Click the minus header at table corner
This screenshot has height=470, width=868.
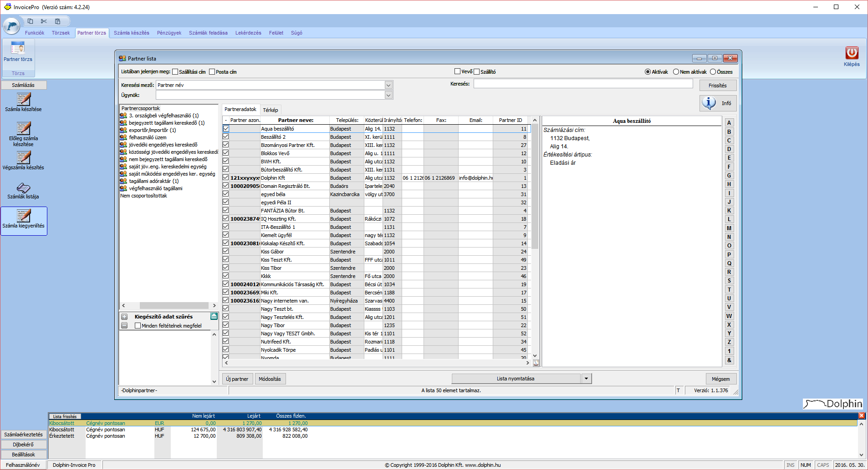pos(226,120)
